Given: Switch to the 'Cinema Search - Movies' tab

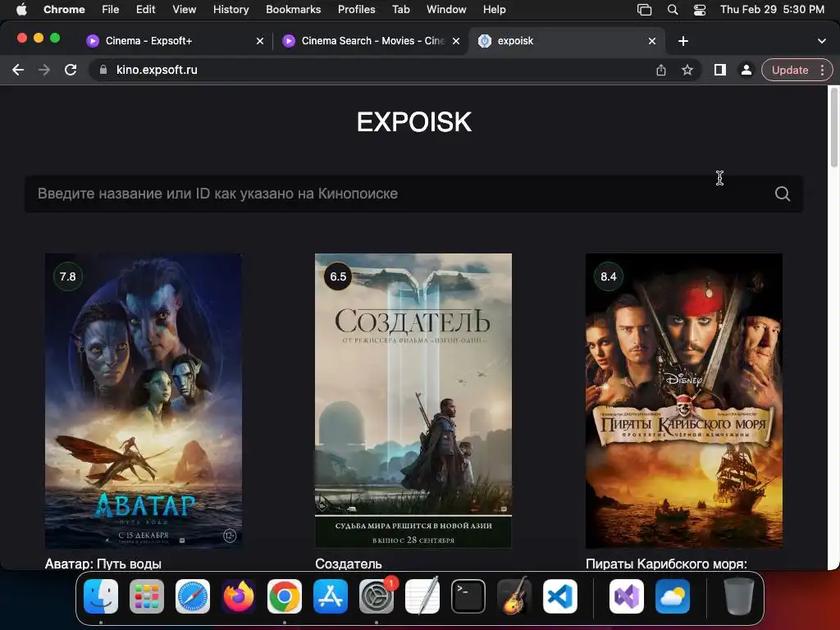Looking at the screenshot, I should coord(373,41).
